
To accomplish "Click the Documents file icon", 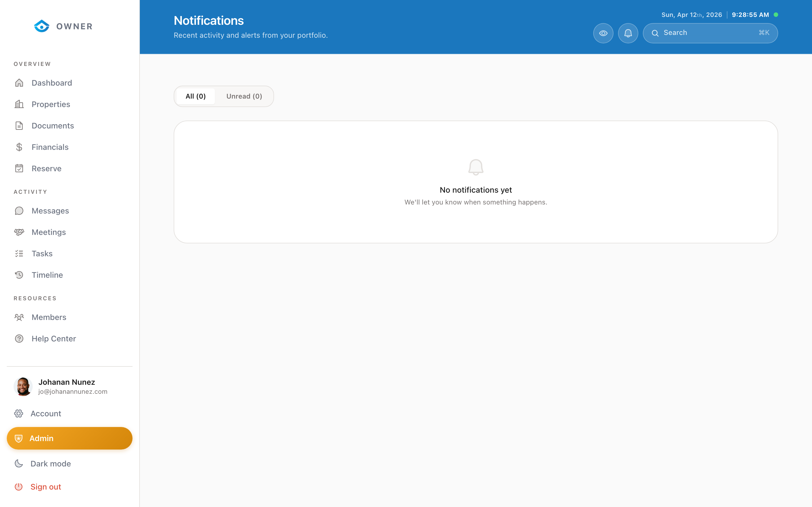I will coord(19,125).
